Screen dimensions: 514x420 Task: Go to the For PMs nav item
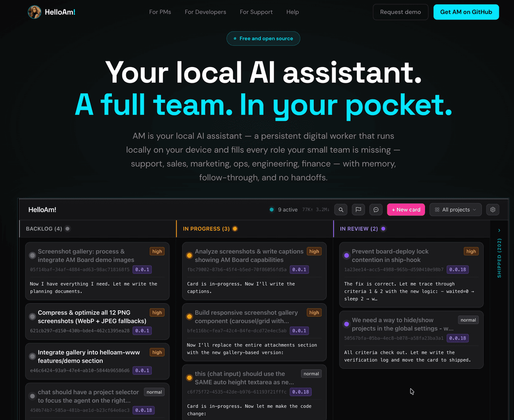(160, 12)
